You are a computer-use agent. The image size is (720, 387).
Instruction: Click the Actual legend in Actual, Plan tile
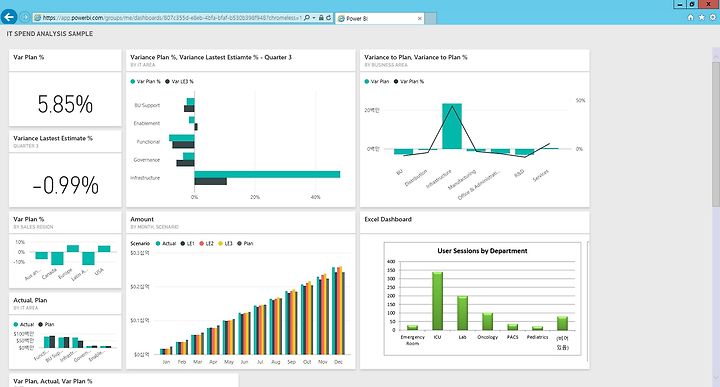click(x=24, y=324)
